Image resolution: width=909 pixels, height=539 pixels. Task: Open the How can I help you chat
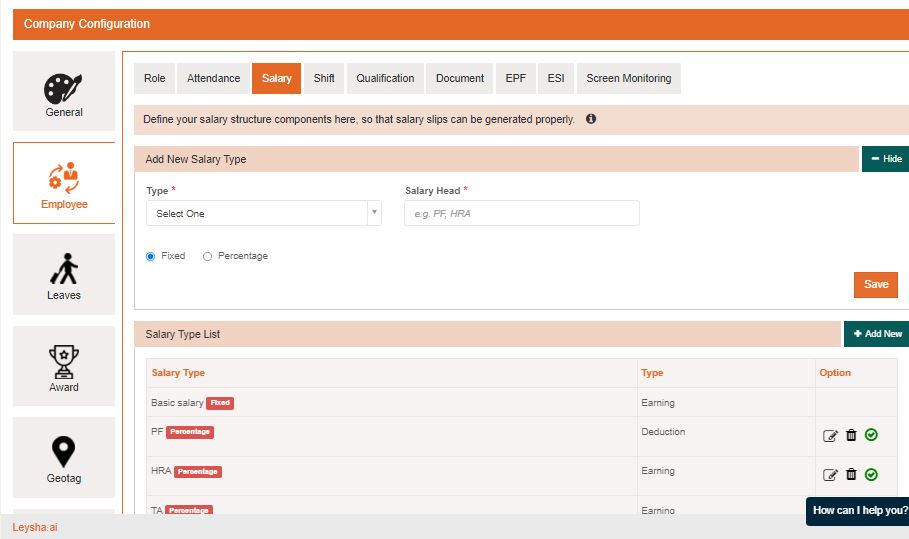coord(857,511)
